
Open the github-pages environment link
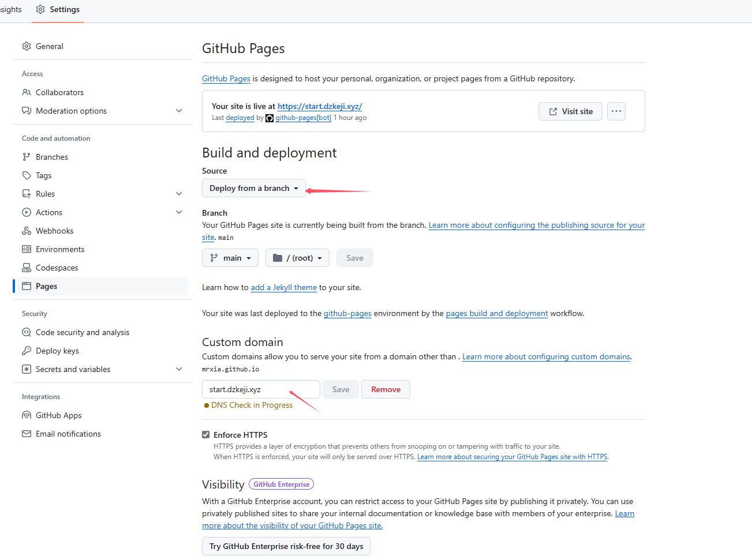click(x=347, y=313)
